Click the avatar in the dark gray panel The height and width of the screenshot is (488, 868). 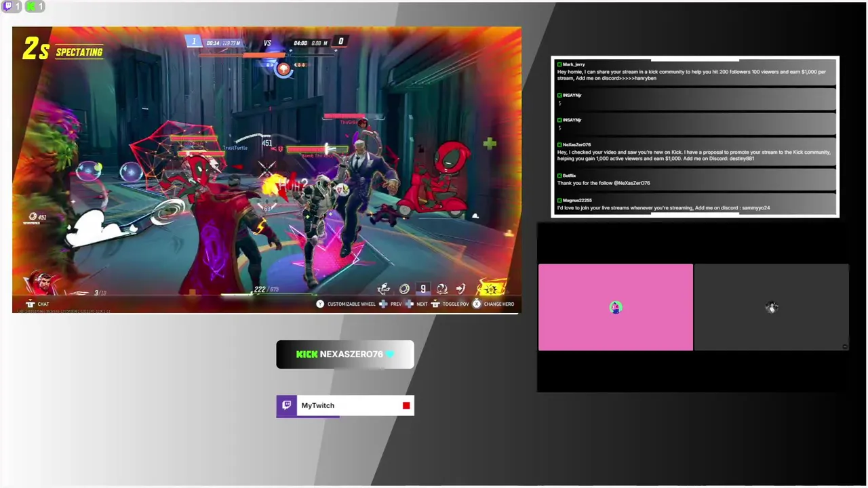click(x=771, y=307)
